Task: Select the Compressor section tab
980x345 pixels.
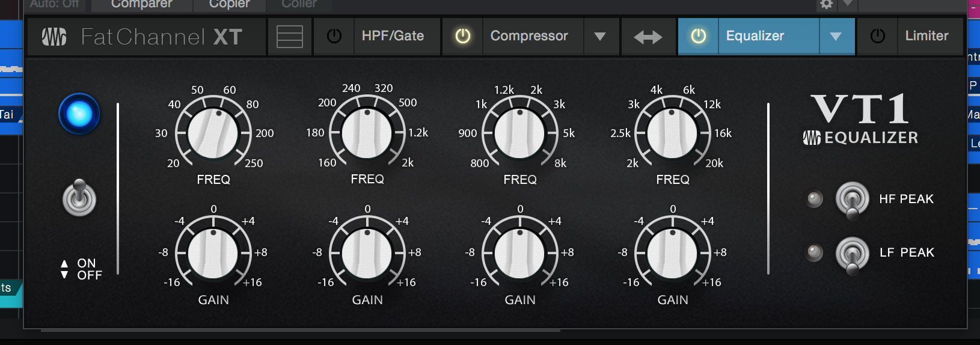Action: 533,37
